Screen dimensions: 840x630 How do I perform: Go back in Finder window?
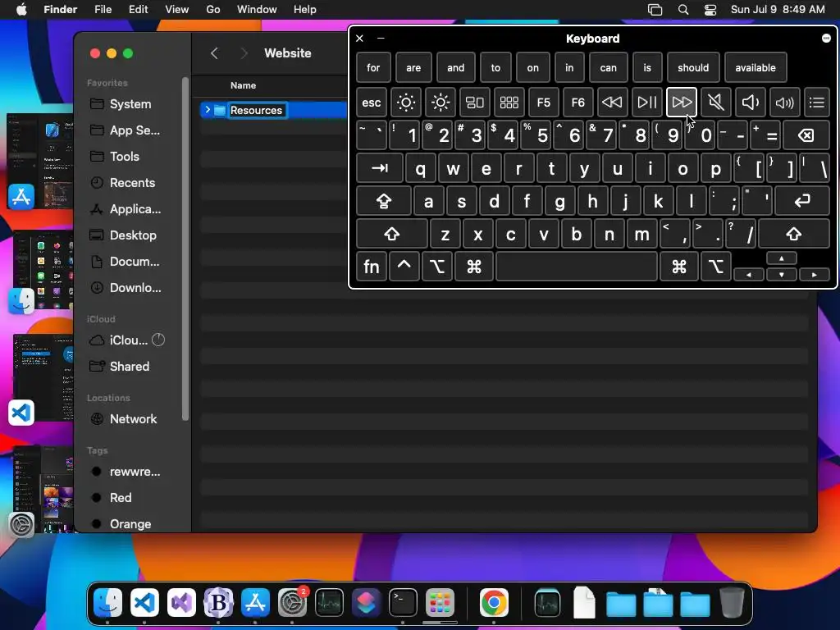(x=214, y=53)
